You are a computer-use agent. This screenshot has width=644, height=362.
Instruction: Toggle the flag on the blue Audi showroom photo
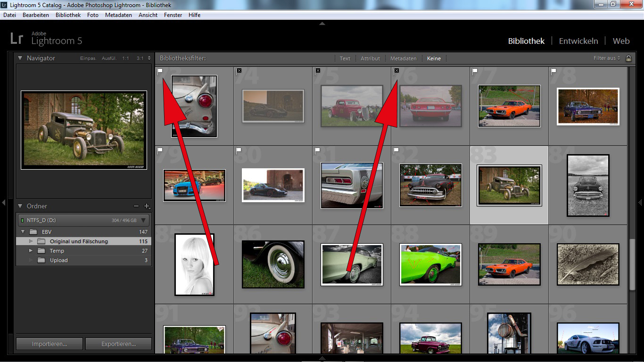[x=160, y=150]
